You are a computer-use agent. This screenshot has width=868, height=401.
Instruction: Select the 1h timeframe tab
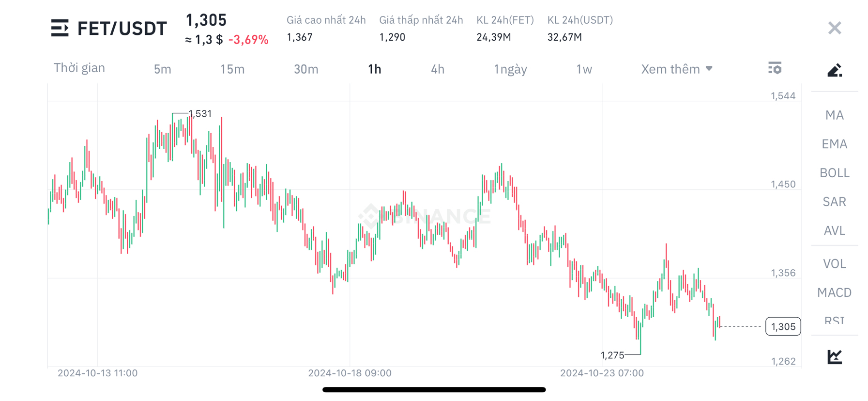374,69
